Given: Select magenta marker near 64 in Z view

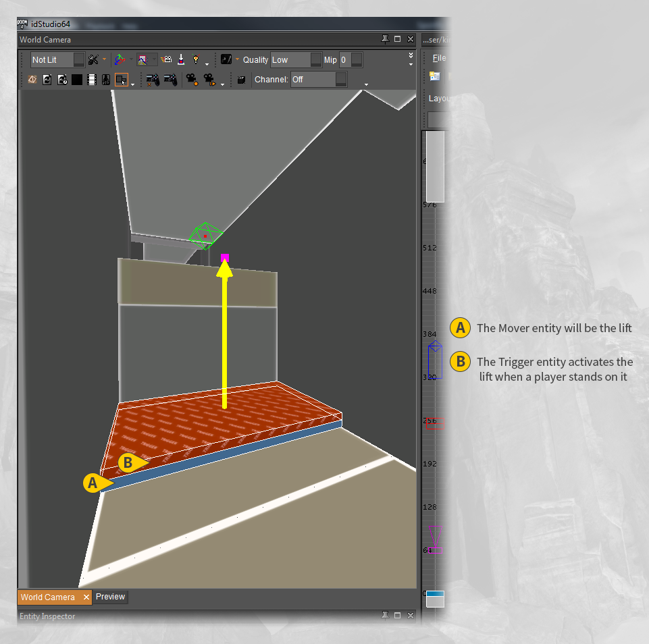Looking at the screenshot, I should (435, 539).
